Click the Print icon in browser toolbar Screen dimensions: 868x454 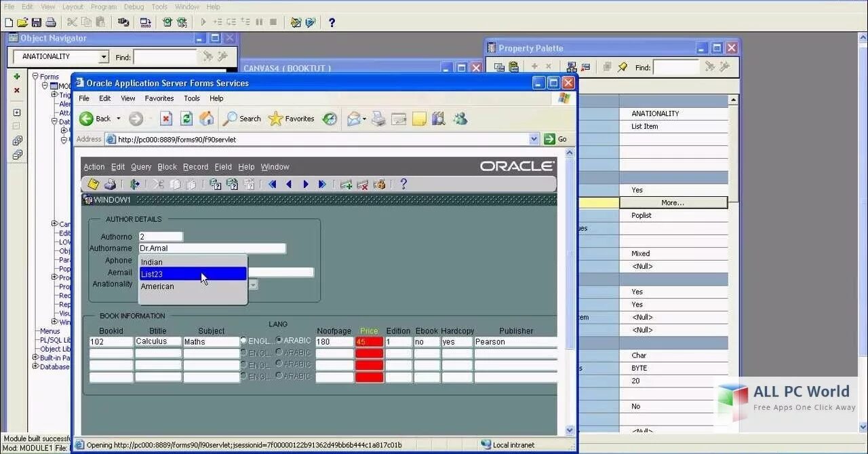tap(378, 119)
